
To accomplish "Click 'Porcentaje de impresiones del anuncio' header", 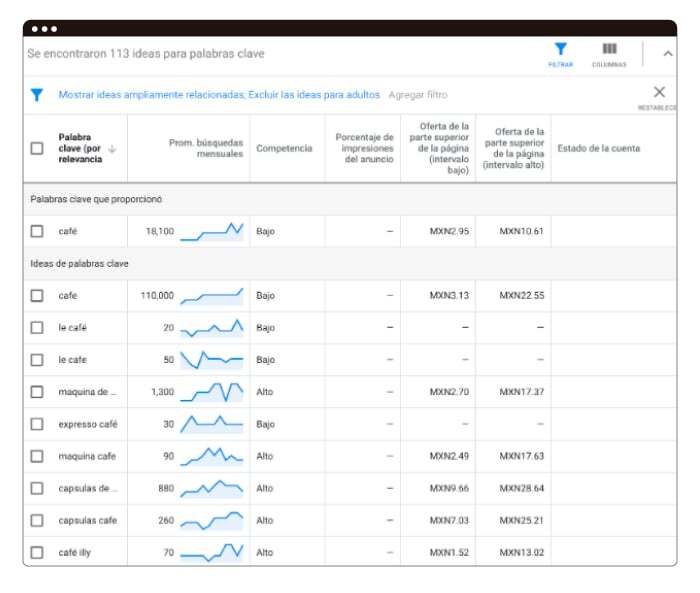I will coord(364,148).
